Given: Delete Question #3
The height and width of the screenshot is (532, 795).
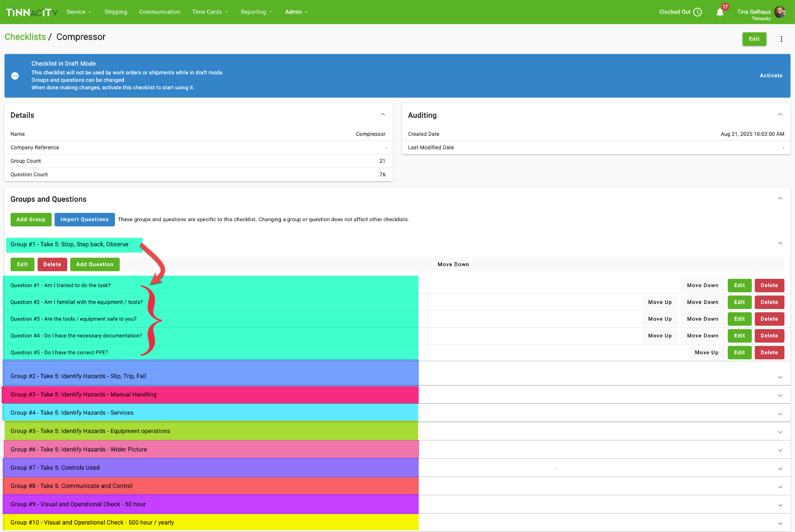Looking at the screenshot, I should pyautogui.click(x=769, y=319).
